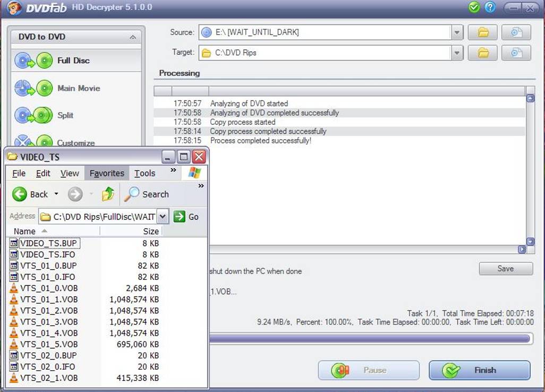Select log entry 'Process completed successfully!'

click(339, 140)
